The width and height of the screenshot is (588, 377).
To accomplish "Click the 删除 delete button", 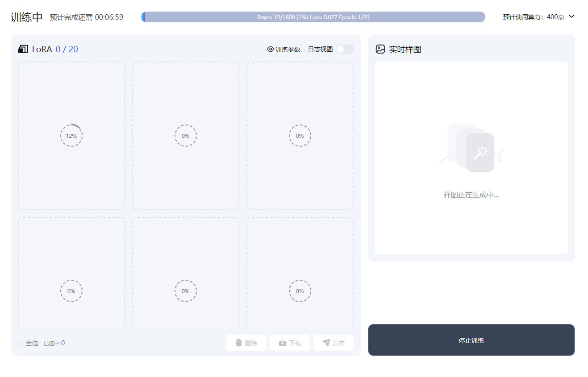I will (246, 343).
